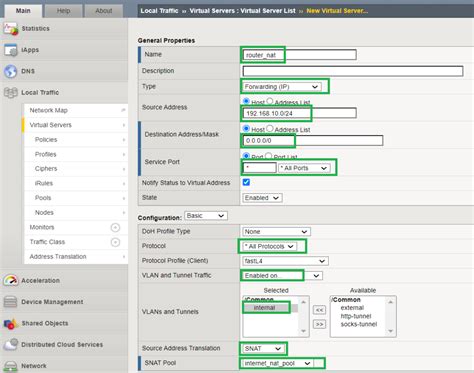Click the Selected VLANs list scrollbar
This screenshot has width=474, height=373.
click(303, 316)
